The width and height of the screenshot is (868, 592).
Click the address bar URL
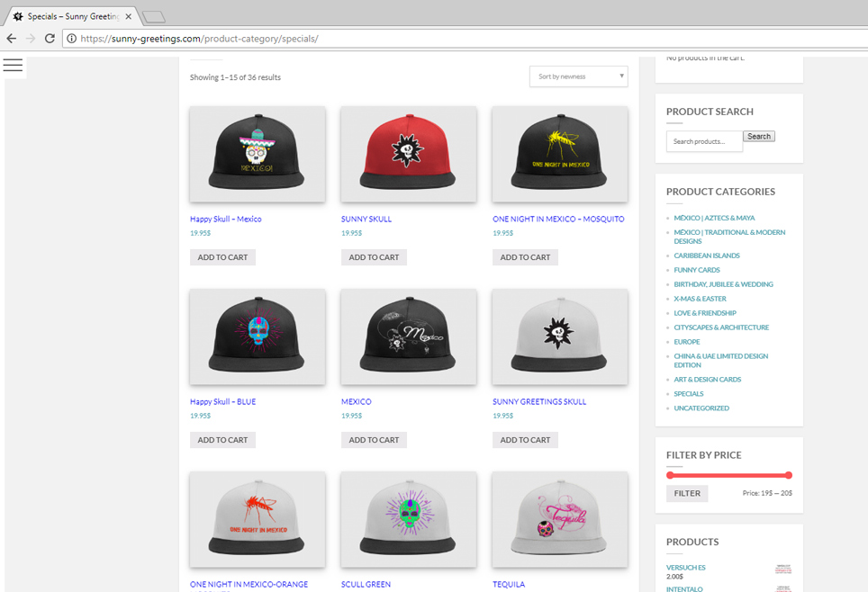[199, 39]
